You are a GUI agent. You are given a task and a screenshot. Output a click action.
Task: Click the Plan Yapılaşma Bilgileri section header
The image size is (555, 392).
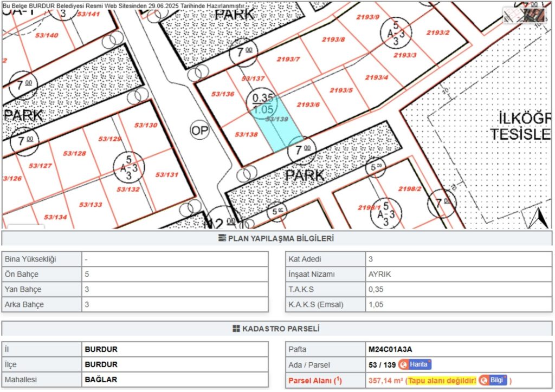(277, 238)
